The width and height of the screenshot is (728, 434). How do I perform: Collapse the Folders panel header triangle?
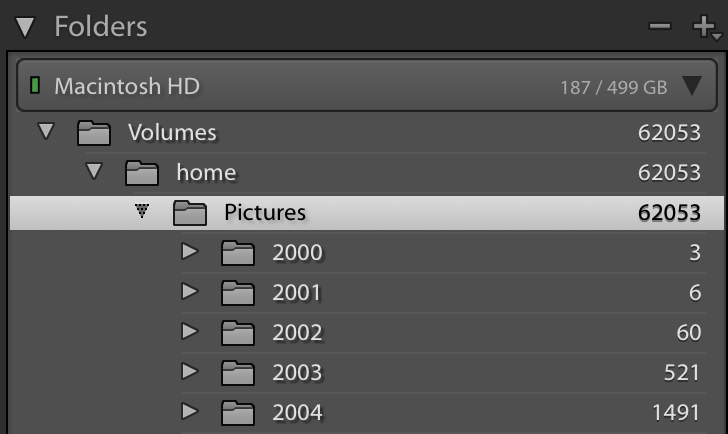[x=25, y=27]
